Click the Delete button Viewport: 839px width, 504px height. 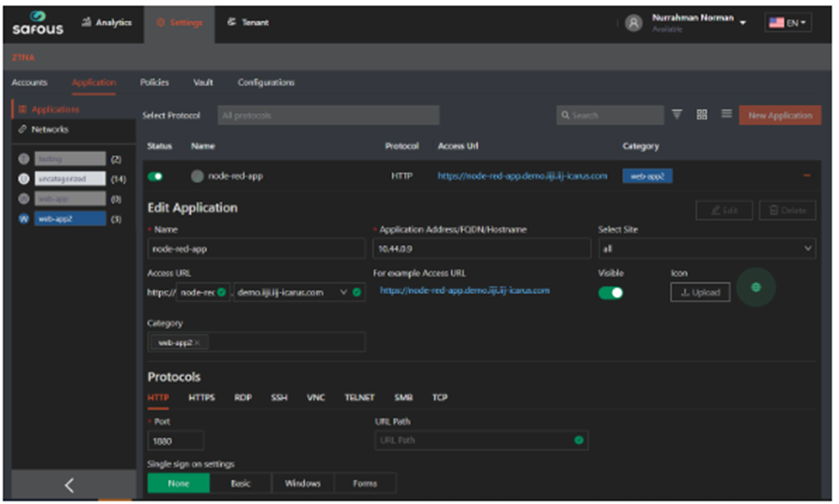pos(787,210)
